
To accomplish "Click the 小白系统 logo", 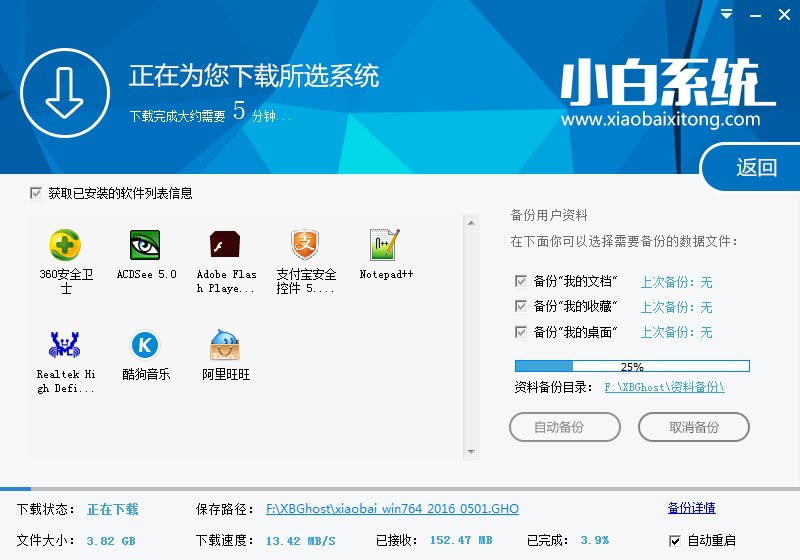I will [668, 82].
